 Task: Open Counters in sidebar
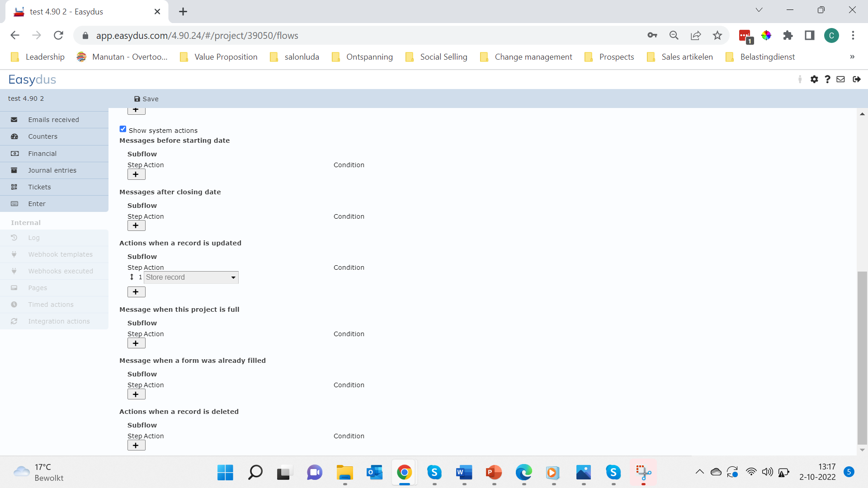pyautogui.click(x=54, y=136)
